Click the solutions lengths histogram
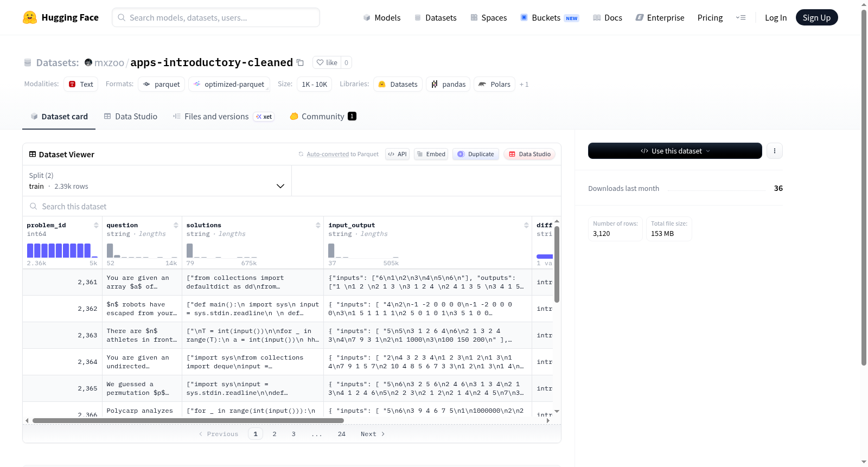Screen dimensions: 868x467 point(222,250)
